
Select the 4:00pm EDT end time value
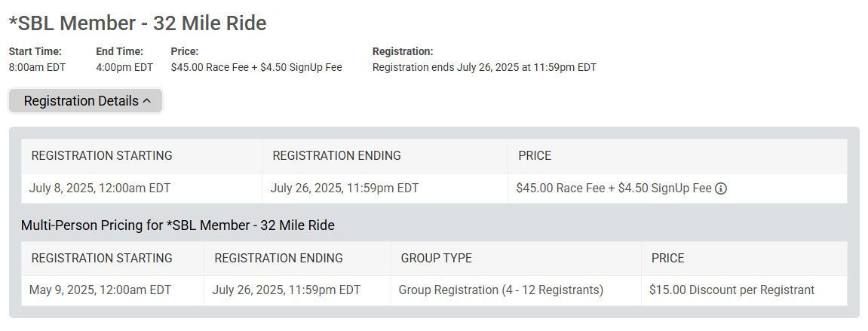click(x=124, y=68)
